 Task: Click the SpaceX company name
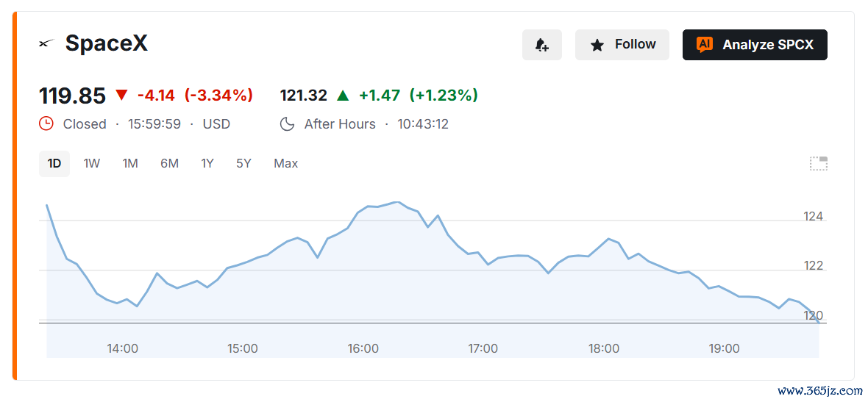tap(106, 43)
